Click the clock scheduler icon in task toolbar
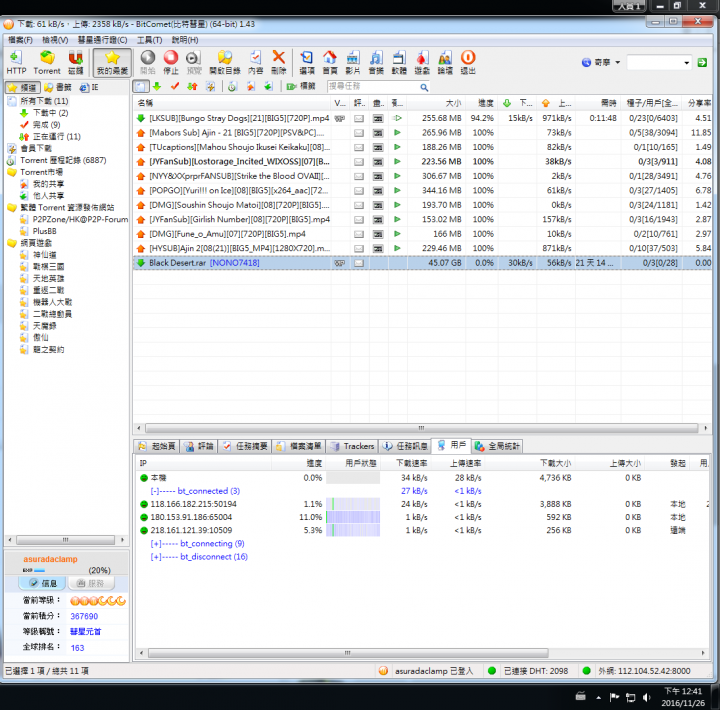 coord(232,86)
